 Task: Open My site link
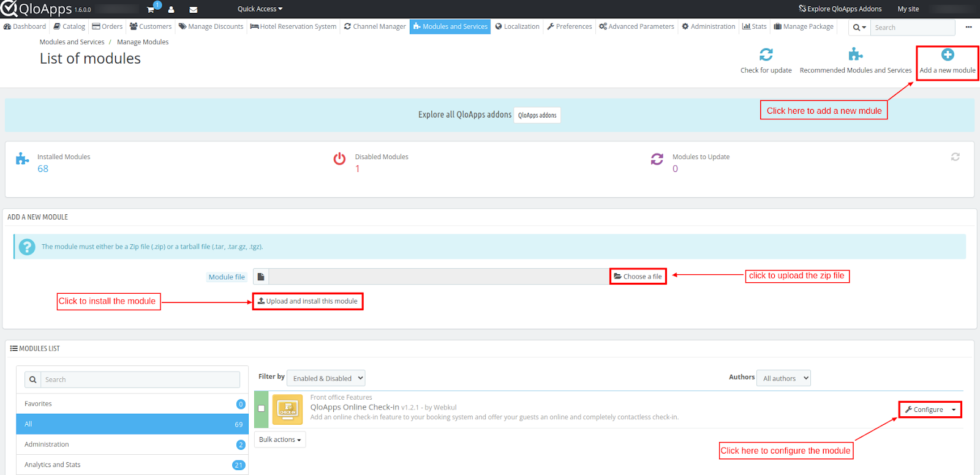pos(908,9)
